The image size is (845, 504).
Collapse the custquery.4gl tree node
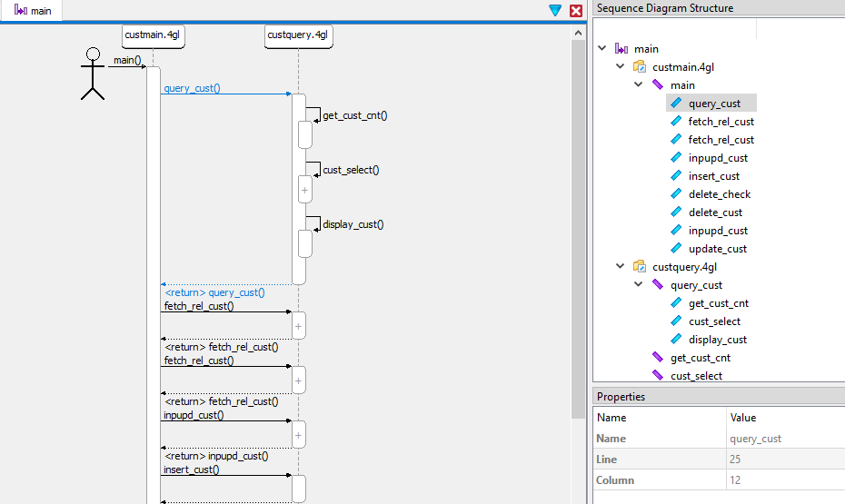click(x=621, y=267)
